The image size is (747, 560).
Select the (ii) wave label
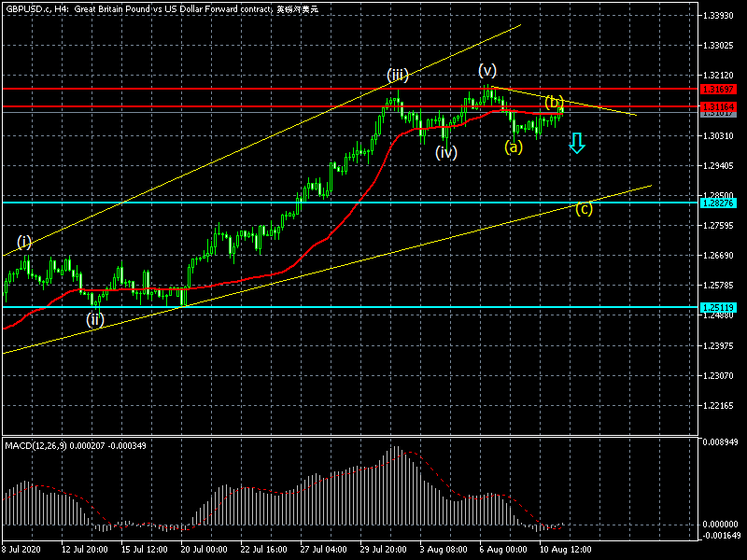click(95, 319)
